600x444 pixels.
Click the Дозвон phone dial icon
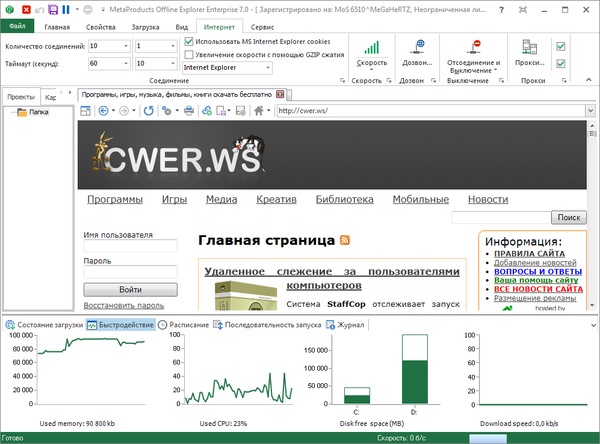(417, 48)
